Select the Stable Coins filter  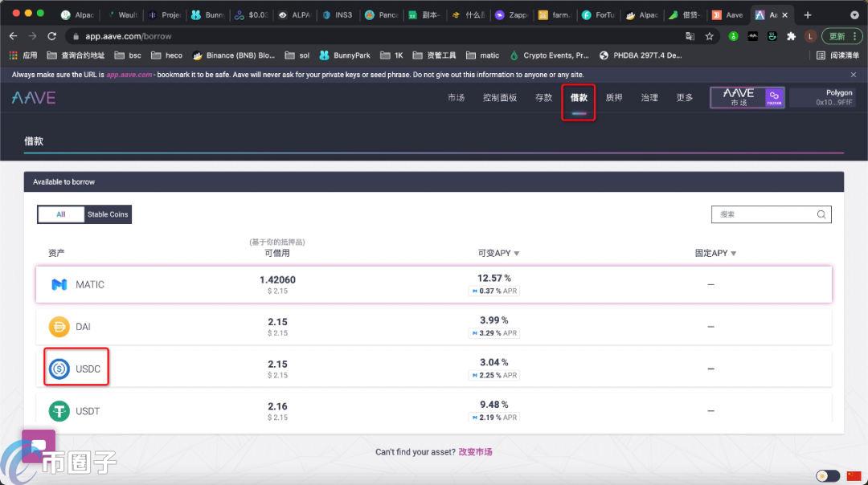pyautogui.click(x=108, y=214)
